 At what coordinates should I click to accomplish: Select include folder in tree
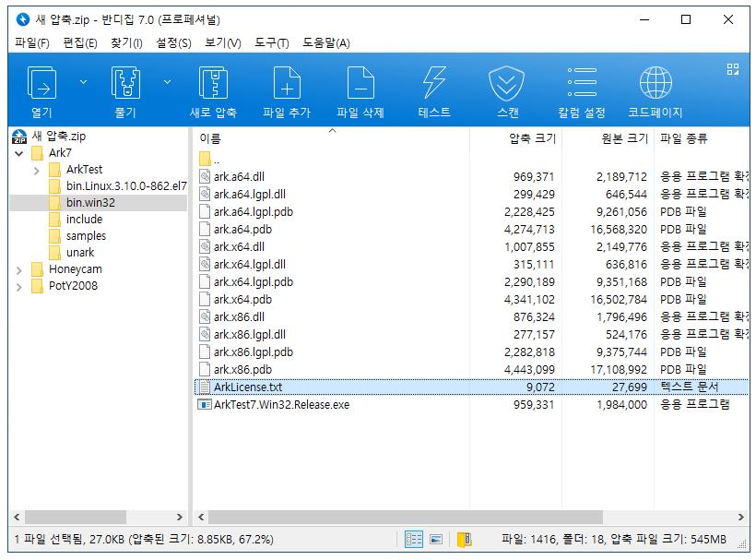76,220
